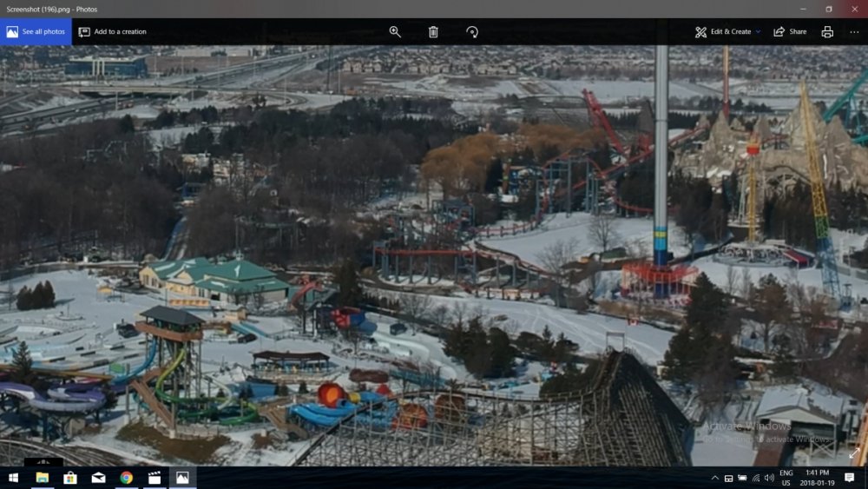Image resolution: width=868 pixels, height=489 pixels.
Task: Enter full screen with the expand arrows icon
Action: coord(854,453)
